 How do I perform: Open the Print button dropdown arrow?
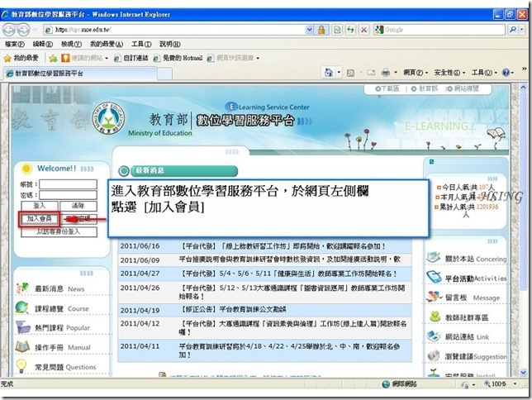(x=396, y=73)
